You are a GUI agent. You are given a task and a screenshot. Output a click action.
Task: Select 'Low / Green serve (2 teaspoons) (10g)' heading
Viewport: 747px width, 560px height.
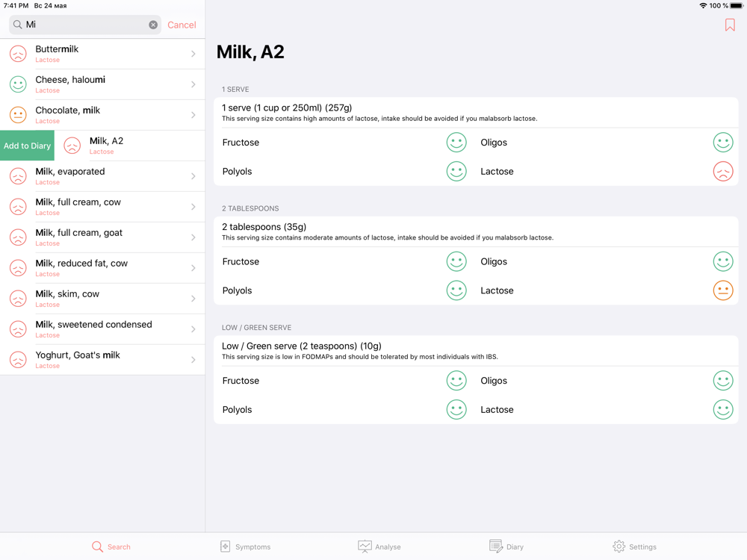[302, 346]
